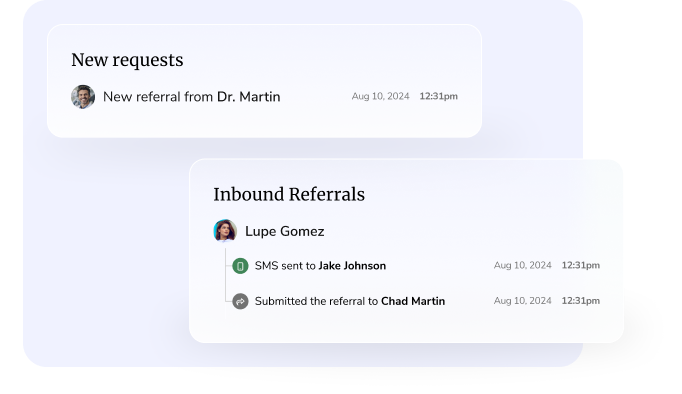Click the Aug 10, 2024 date in New requests
This screenshot has width=682, height=394.
pos(380,96)
